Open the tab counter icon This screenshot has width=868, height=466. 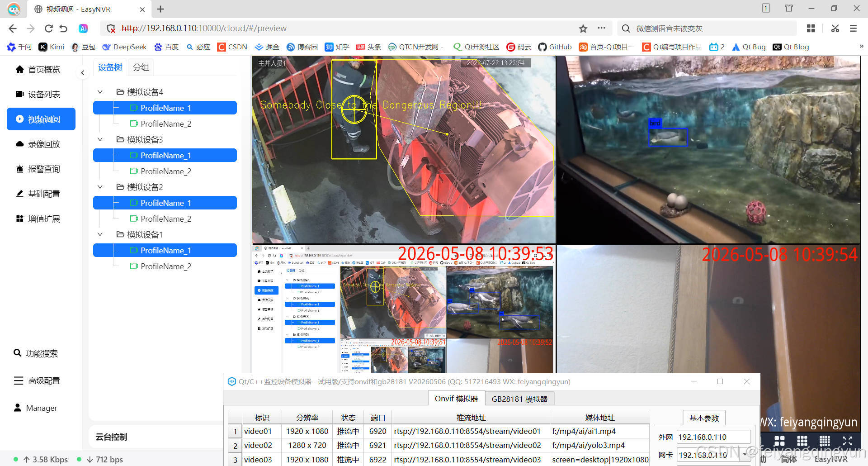[766, 8]
